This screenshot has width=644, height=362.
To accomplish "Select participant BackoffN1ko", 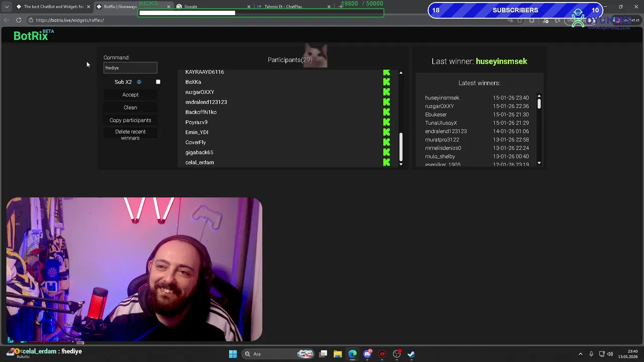I will (x=201, y=112).
